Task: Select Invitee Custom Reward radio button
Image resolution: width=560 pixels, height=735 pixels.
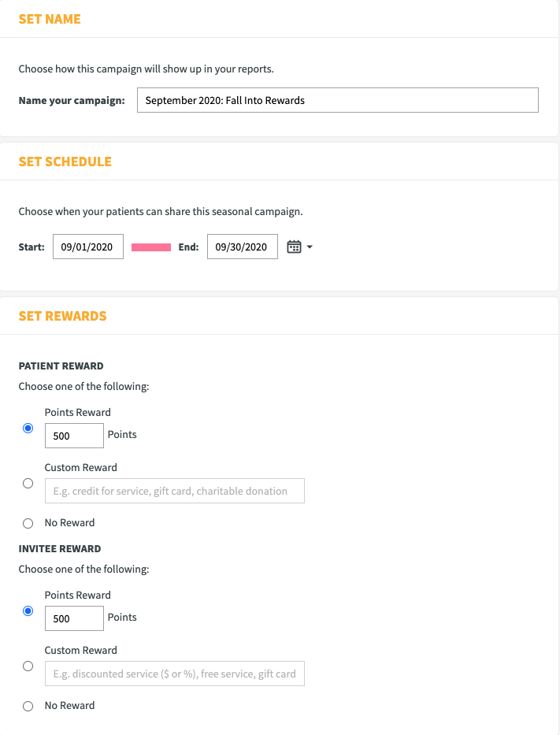Action: 28,666
